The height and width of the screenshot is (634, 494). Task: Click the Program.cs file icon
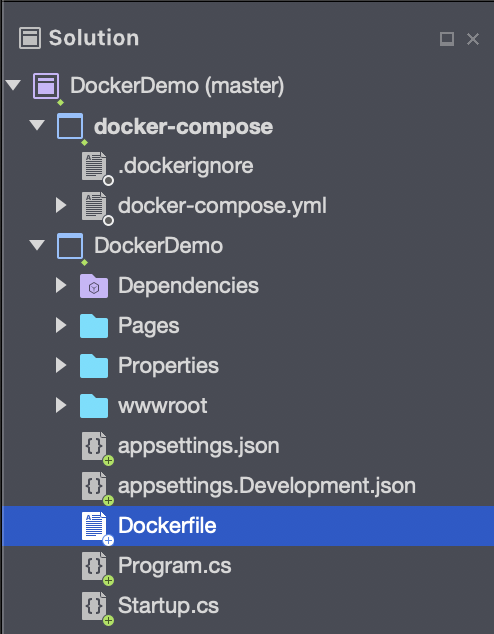pos(94,566)
